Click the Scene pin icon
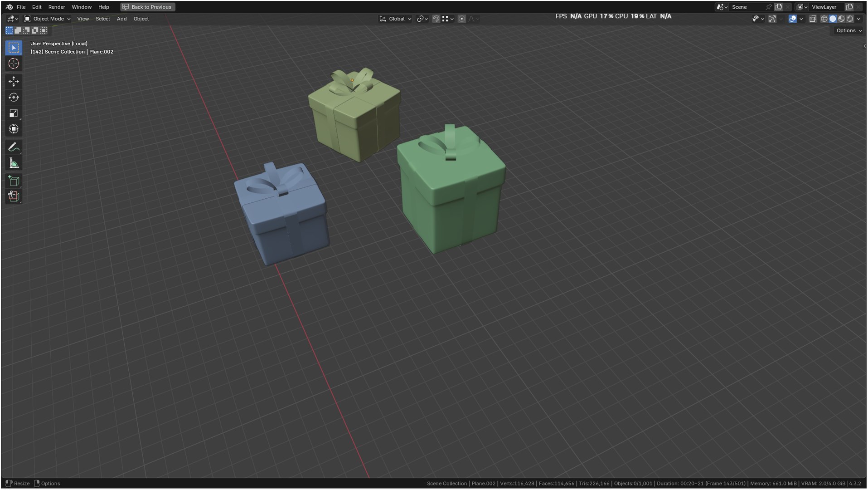Image resolution: width=868 pixels, height=490 pixels. (769, 7)
